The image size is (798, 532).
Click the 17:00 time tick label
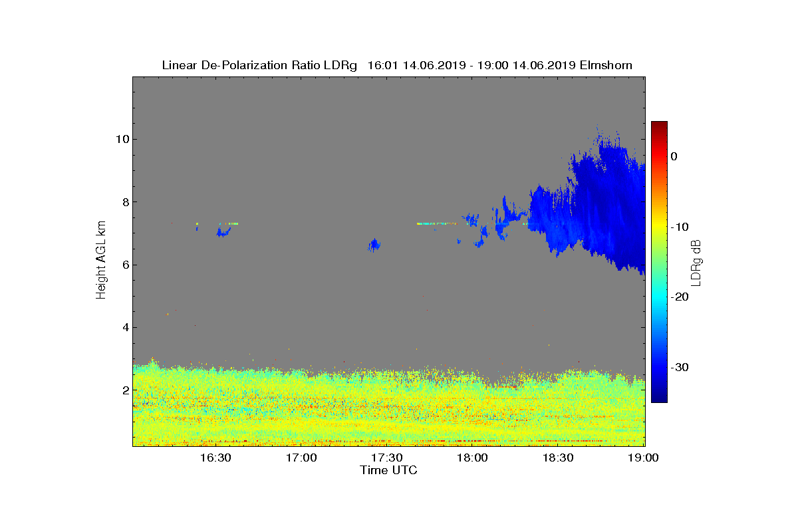301,458
